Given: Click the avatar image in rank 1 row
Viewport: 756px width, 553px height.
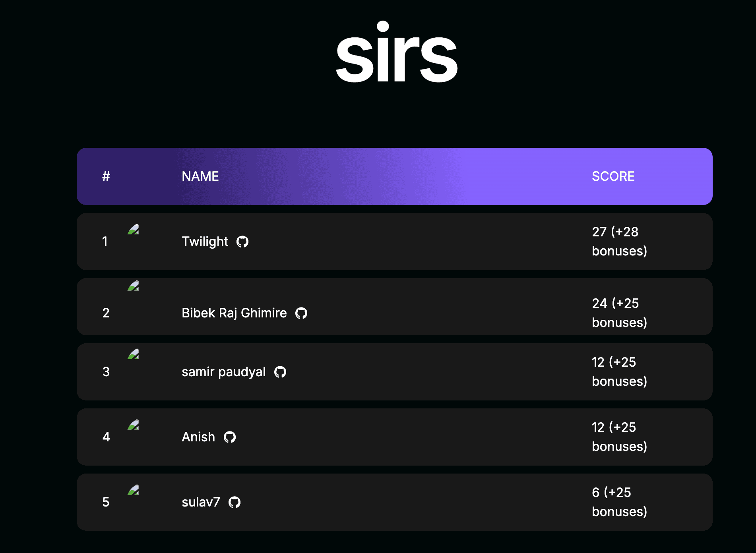Looking at the screenshot, I should 133,229.
